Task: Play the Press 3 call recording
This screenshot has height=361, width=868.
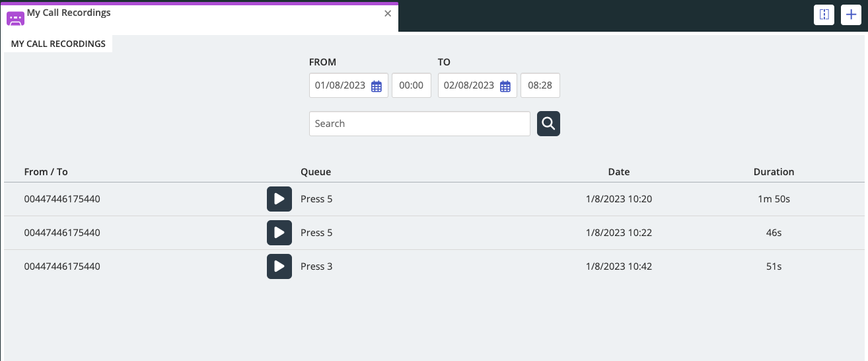Action: (x=279, y=266)
